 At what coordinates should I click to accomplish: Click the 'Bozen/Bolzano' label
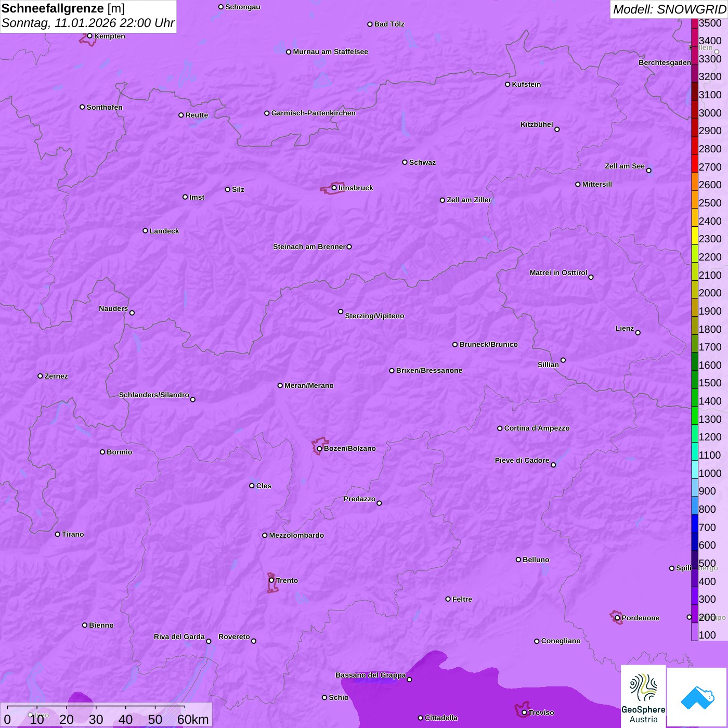click(x=349, y=448)
